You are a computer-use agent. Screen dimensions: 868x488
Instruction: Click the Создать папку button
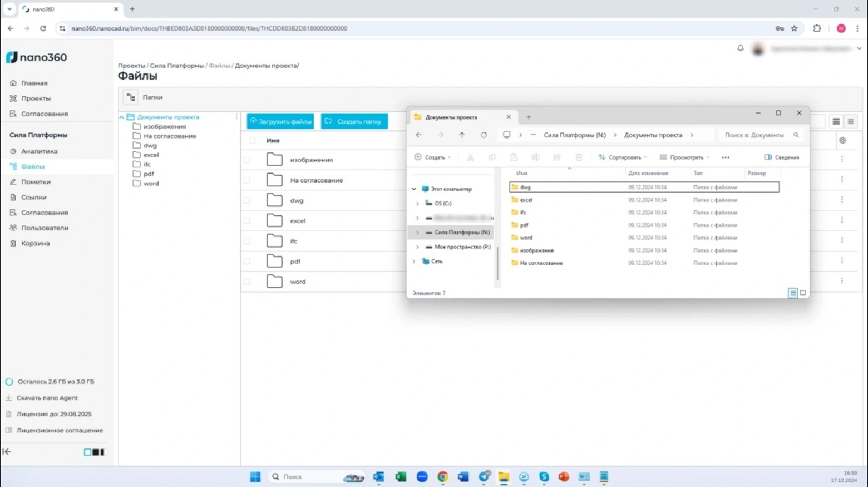coord(354,121)
